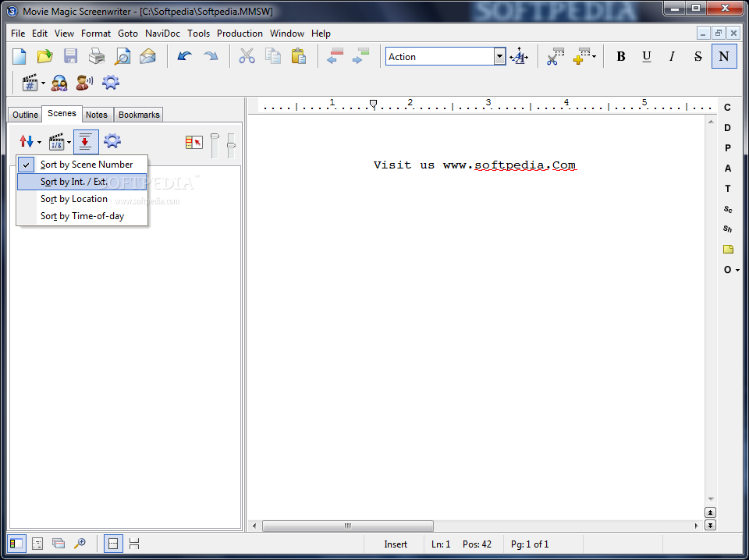The height and width of the screenshot is (560, 749).
Task: Click the font size adjust icon
Action: (x=519, y=57)
